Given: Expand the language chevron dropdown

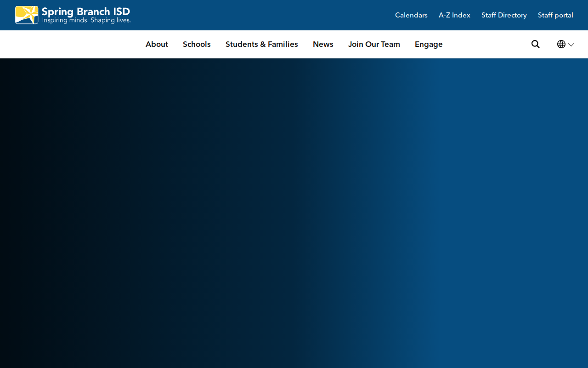Looking at the screenshot, I should pyautogui.click(x=571, y=45).
